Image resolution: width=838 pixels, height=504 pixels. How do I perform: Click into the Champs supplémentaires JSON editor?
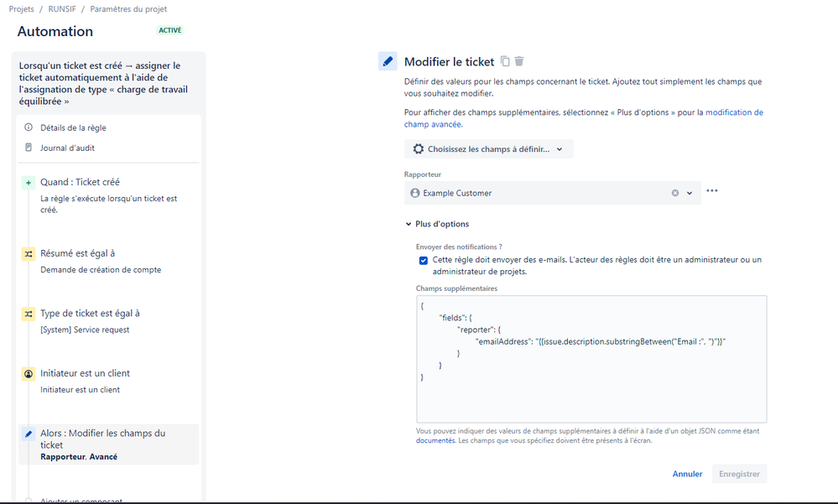click(x=591, y=359)
